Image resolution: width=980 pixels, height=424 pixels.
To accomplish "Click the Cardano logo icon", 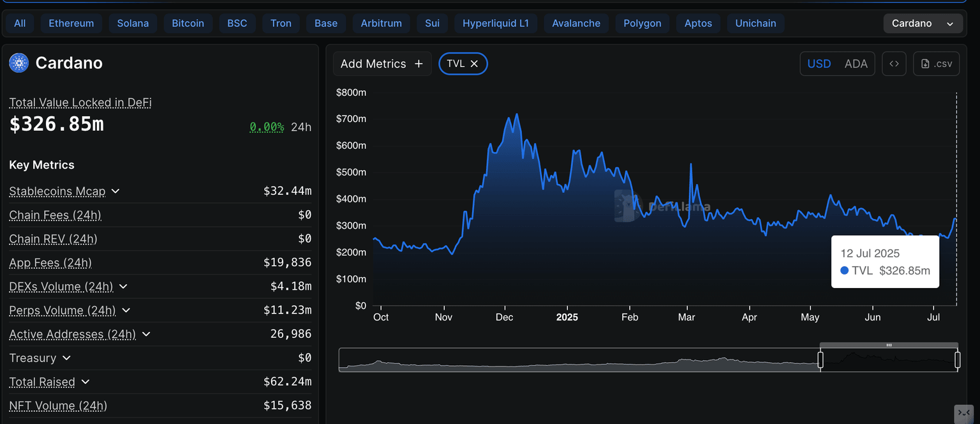I will click(19, 63).
